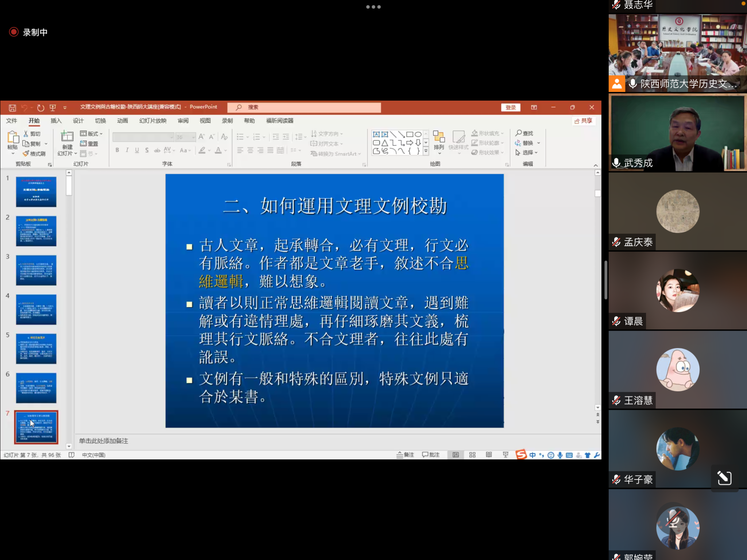Expand the shapes gallery more arrow
Viewport: 747px width, 560px height.
[x=426, y=151]
